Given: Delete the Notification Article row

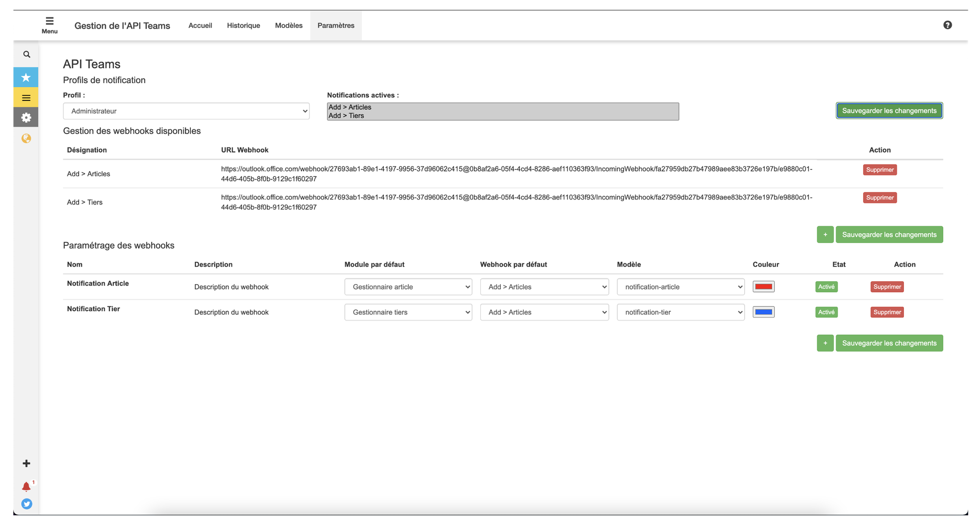Looking at the screenshot, I should pos(887,287).
